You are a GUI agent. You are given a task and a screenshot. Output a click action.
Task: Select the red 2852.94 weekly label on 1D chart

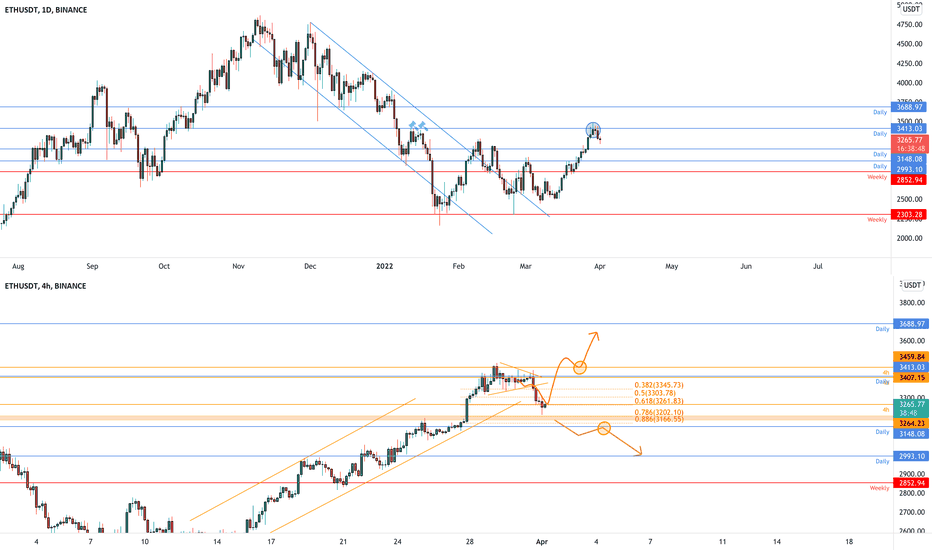tap(908, 180)
